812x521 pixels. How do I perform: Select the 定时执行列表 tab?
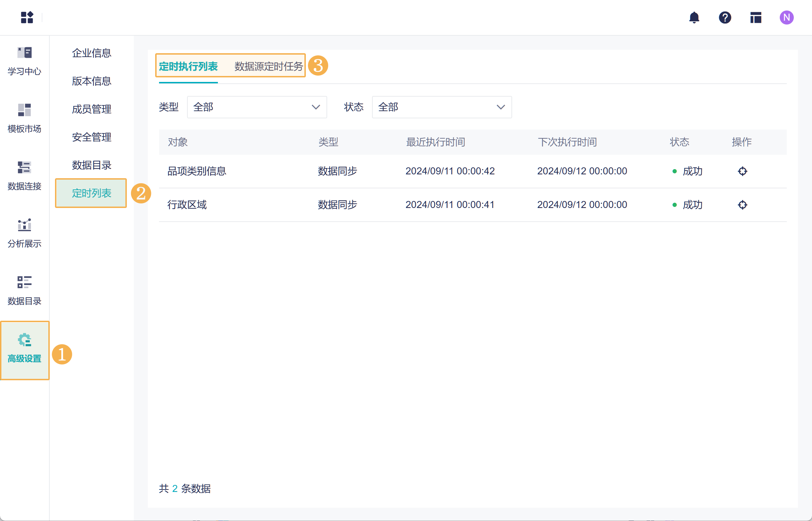[x=188, y=66]
